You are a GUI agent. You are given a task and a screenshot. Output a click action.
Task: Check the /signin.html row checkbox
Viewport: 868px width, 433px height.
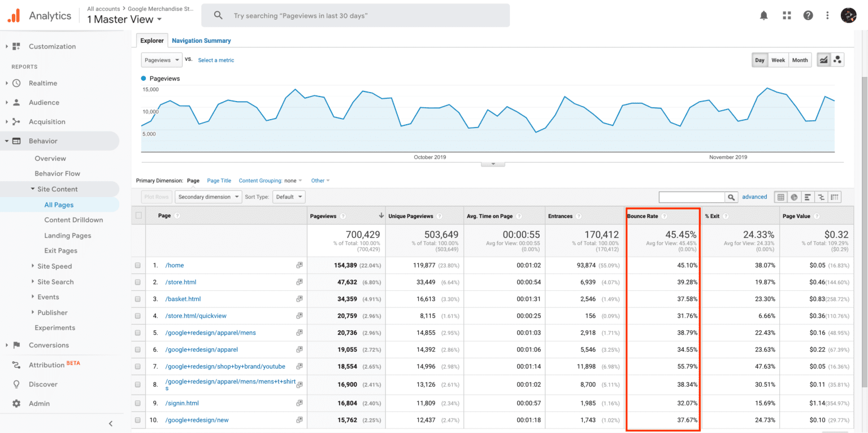click(138, 403)
